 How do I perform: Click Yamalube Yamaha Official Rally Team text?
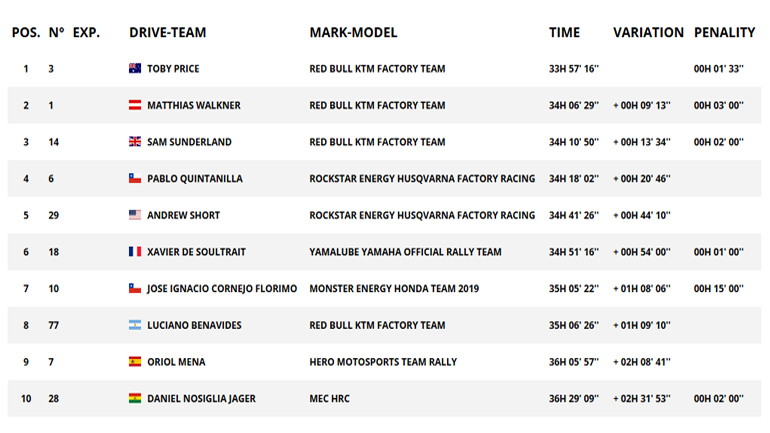coord(406,252)
